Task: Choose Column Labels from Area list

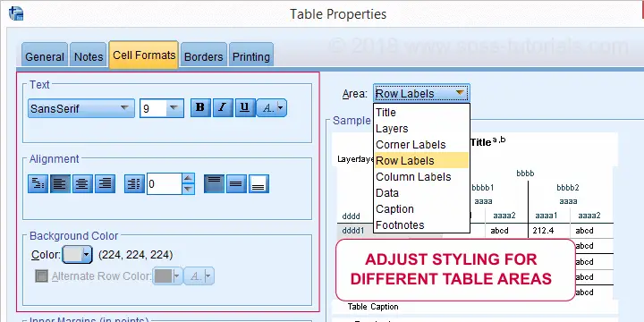Action: pyautogui.click(x=422, y=176)
